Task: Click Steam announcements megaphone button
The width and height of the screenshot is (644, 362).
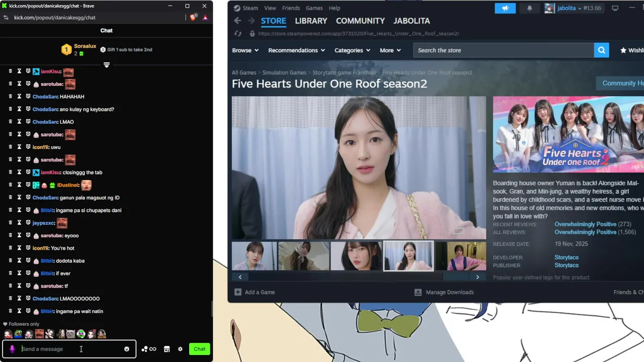Action: tap(505, 8)
